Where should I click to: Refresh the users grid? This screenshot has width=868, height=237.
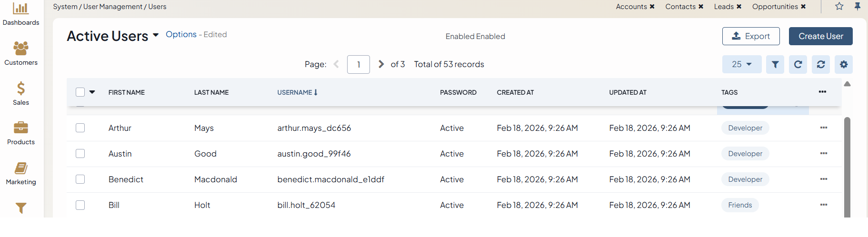798,64
